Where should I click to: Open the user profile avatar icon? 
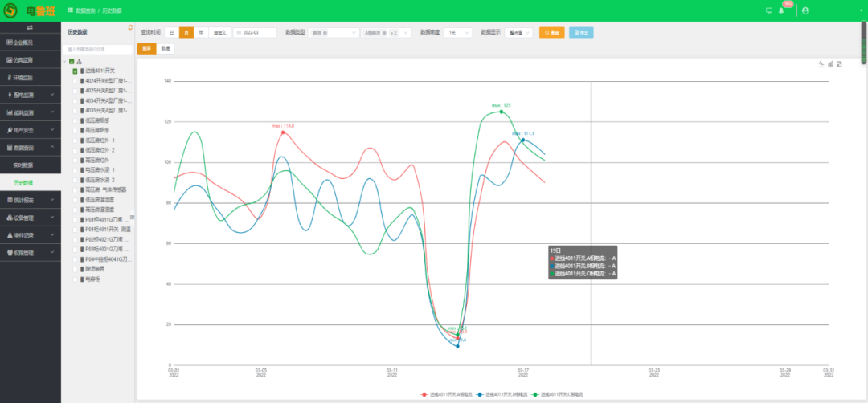[x=805, y=10]
